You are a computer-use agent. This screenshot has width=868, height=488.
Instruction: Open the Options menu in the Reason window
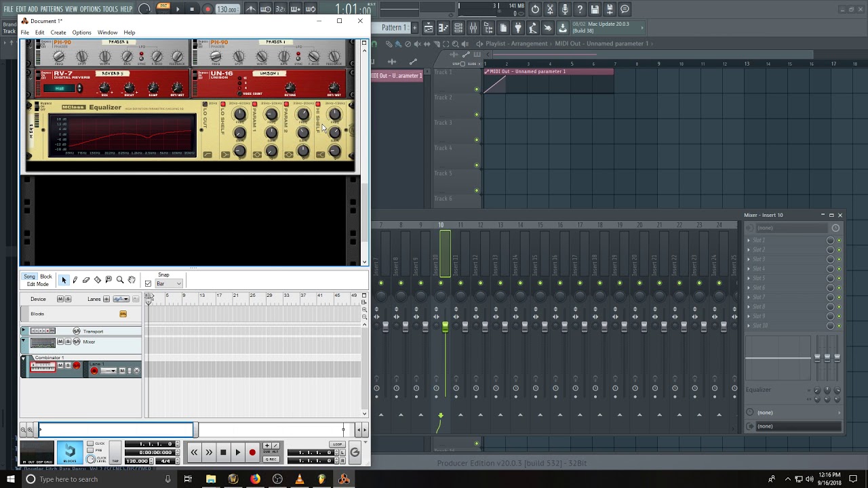pos(81,33)
